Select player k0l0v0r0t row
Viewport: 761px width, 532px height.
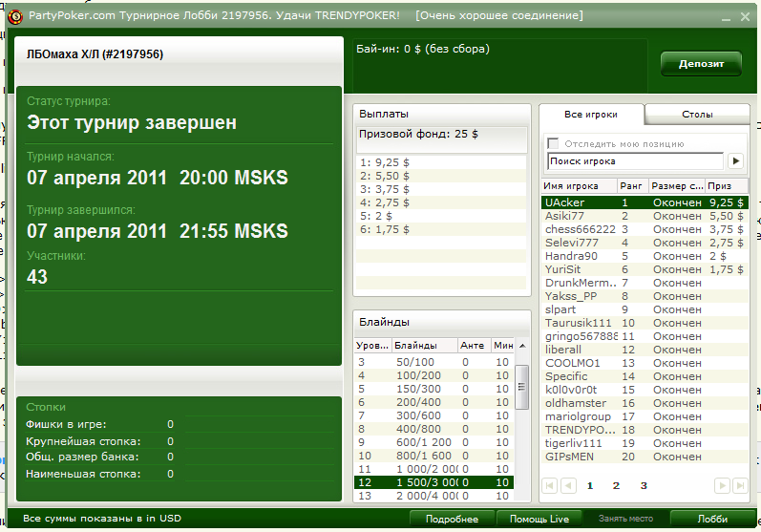pyautogui.click(x=645, y=390)
